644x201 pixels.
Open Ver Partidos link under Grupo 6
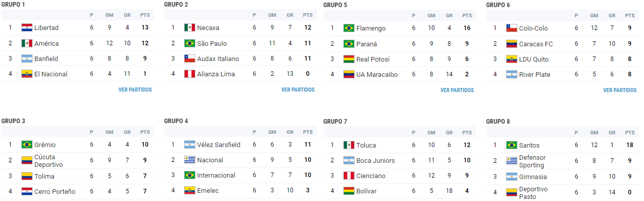tap(620, 90)
